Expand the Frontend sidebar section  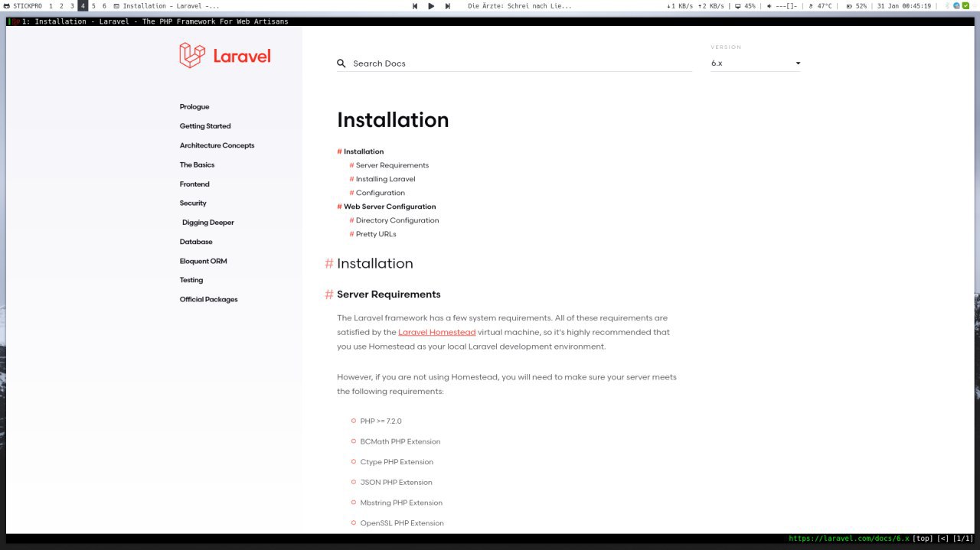coord(194,184)
